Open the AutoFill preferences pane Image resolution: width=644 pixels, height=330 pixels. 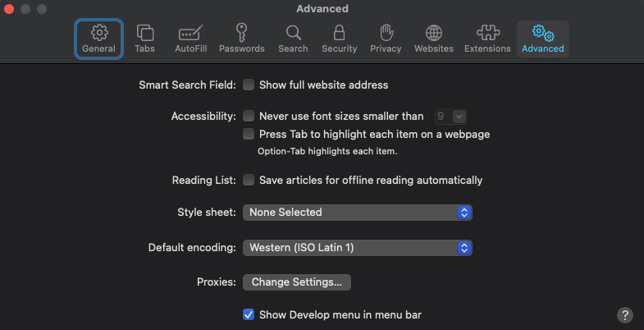(190, 39)
